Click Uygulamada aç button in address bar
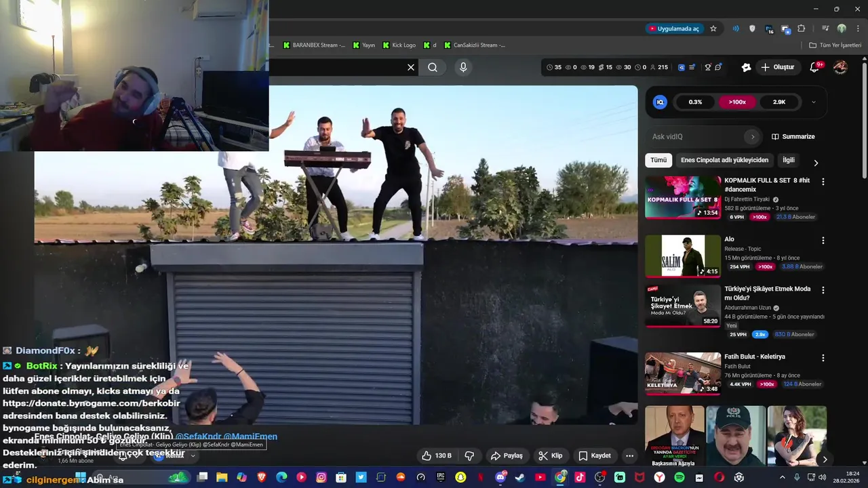Image resolution: width=868 pixels, height=488 pixels. point(673,28)
